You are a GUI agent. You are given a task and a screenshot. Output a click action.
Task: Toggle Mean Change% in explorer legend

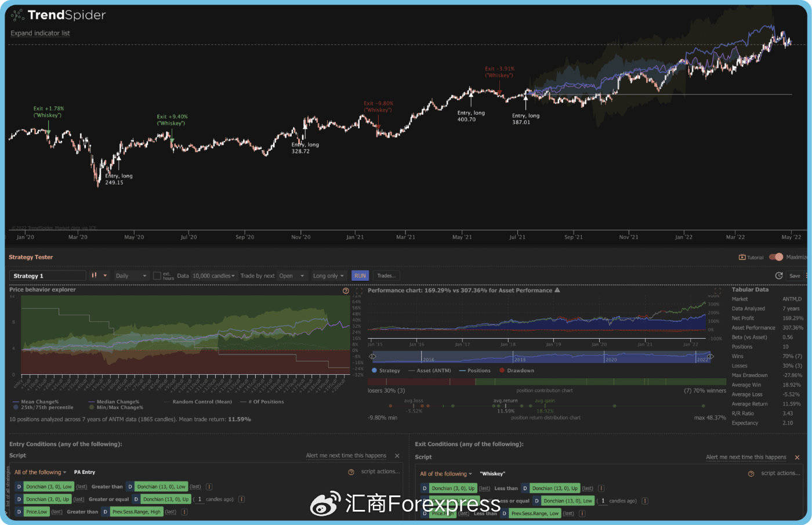(x=35, y=401)
